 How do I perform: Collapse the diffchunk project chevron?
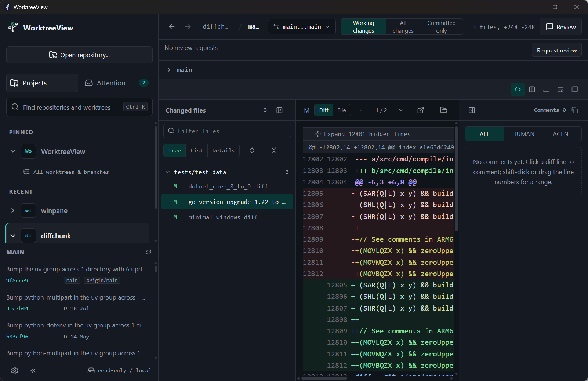pos(13,236)
